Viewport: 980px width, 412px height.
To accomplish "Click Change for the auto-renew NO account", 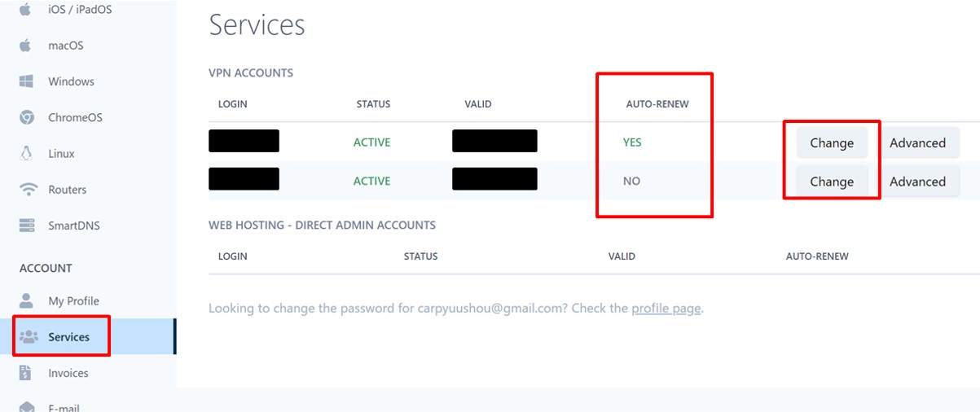I will [831, 182].
